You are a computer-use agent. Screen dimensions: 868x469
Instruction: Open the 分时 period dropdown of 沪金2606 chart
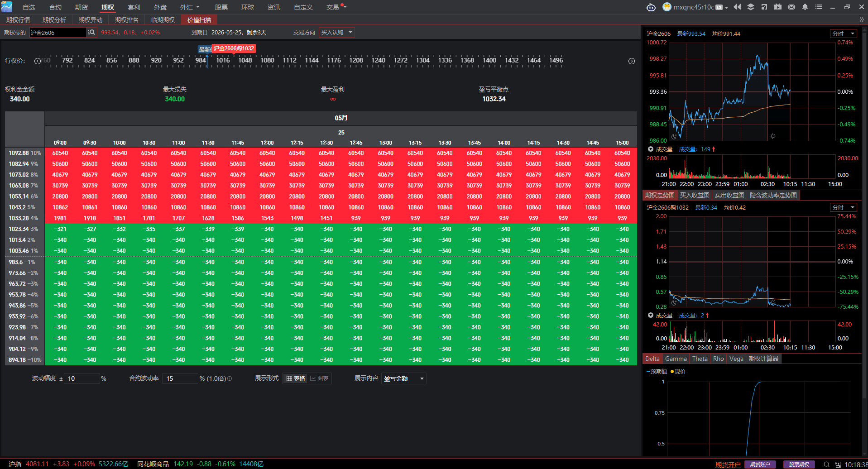pos(844,33)
